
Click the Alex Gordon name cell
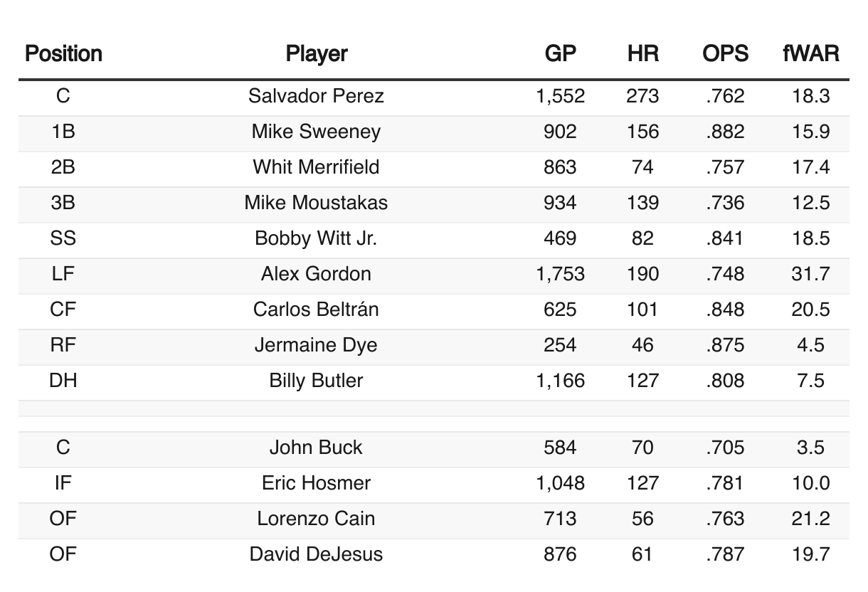coord(316,274)
